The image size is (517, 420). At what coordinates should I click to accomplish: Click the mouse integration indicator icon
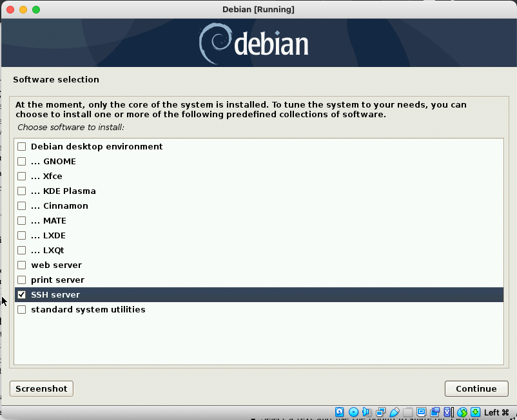462,412
